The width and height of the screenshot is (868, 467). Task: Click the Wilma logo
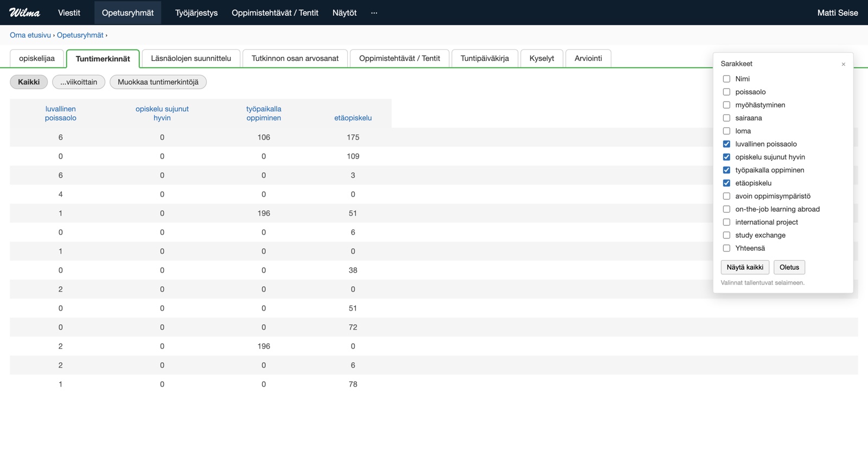coord(24,12)
